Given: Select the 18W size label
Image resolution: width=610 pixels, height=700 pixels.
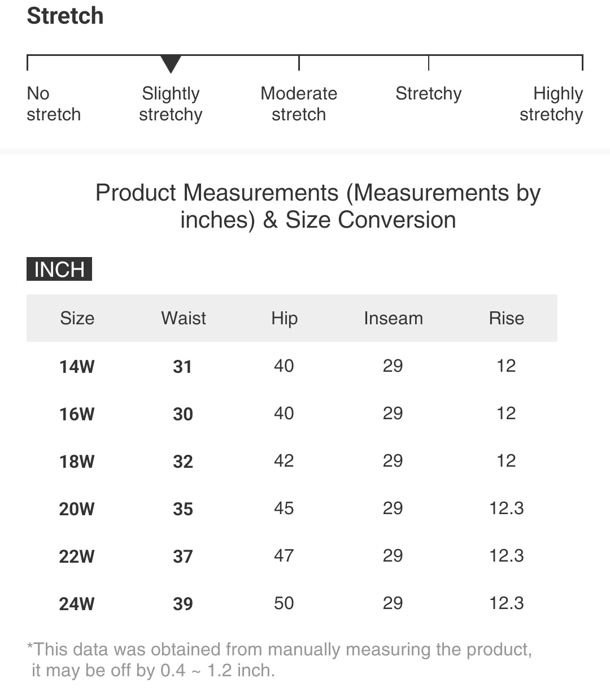Looking at the screenshot, I should [77, 462].
